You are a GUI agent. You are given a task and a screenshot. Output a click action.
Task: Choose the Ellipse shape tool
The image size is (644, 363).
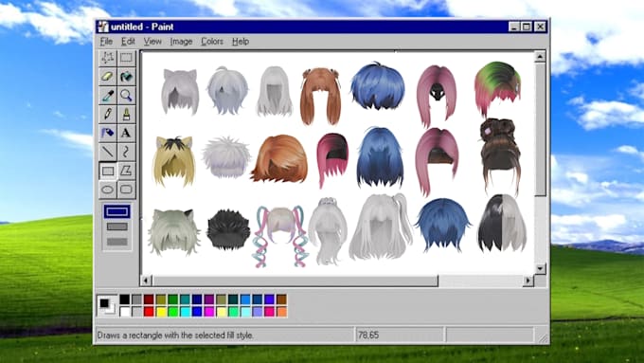pyautogui.click(x=108, y=190)
